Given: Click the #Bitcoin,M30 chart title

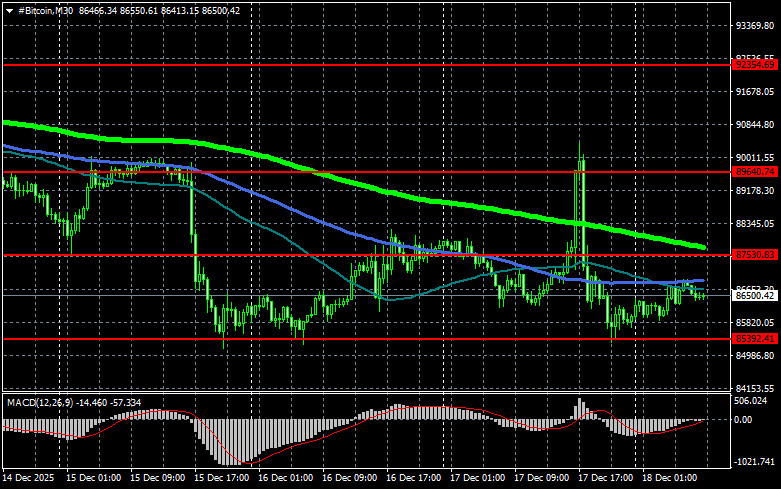Looking at the screenshot, I should pyautogui.click(x=45, y=10).
